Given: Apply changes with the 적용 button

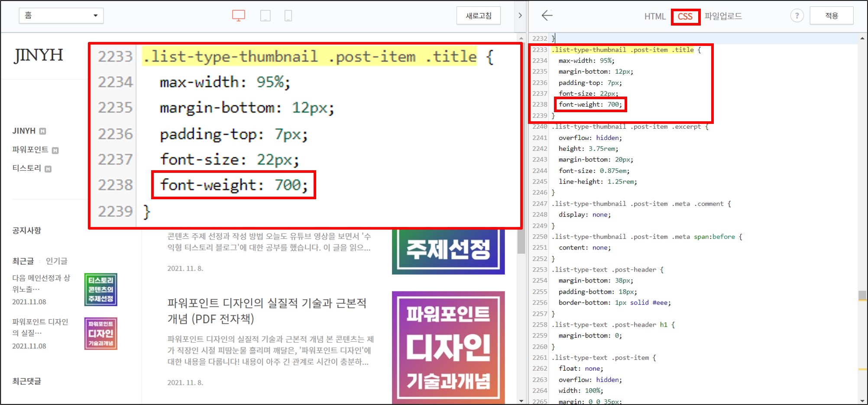Looking at the screenshot, I should pos(832,16).
